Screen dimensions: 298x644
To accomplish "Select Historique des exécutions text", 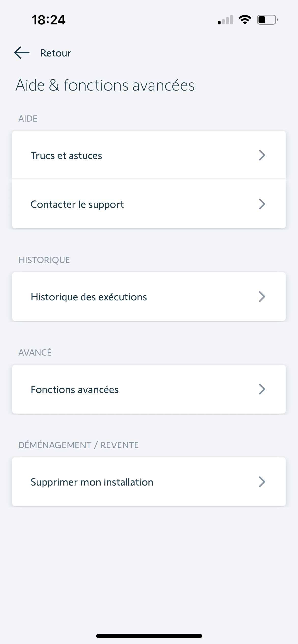I will pos(89,297).
